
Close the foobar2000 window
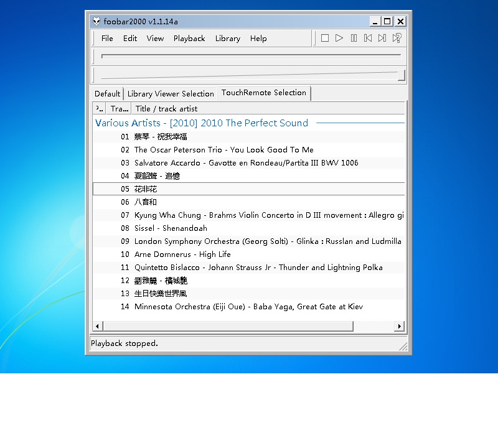click(400, 21)
